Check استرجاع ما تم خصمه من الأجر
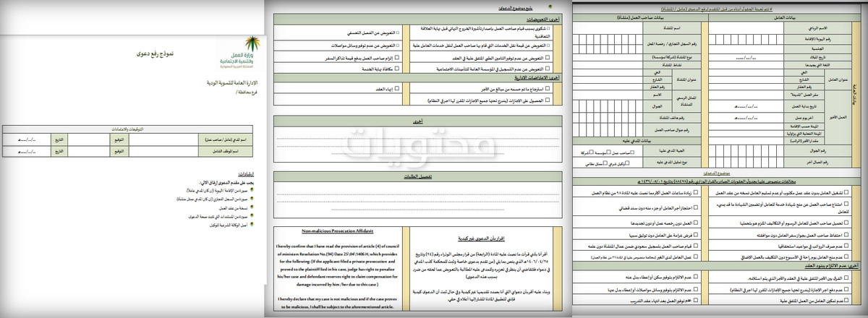Viewport: 868px width, 318px height. pyautogui.click(x=548, y=88)
